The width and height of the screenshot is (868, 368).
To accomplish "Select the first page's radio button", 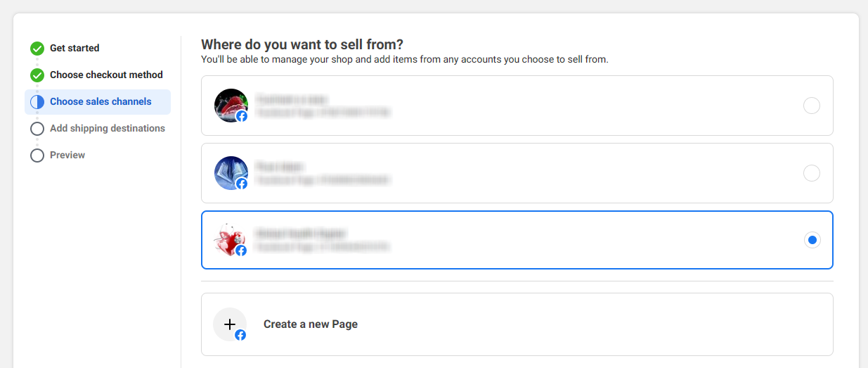I will [812, 106].
